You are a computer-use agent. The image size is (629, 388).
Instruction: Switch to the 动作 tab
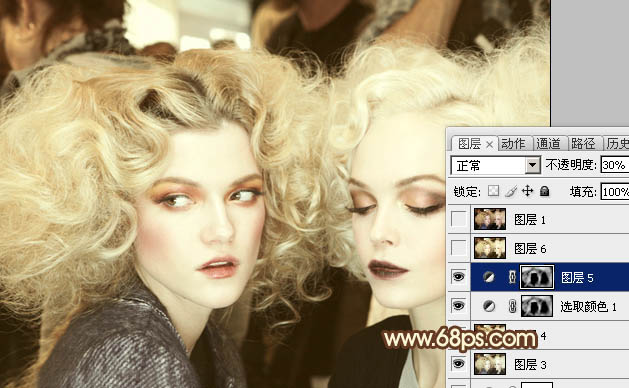coord(513,144)
